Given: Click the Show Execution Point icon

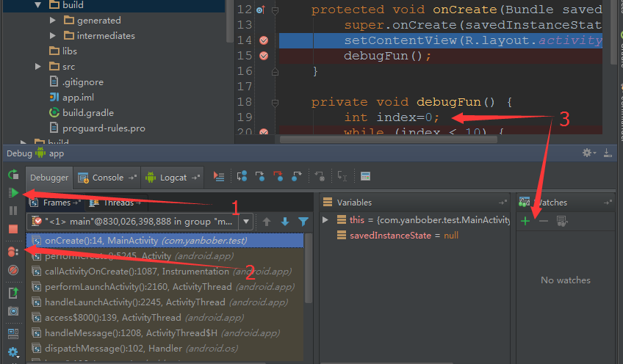Looking at the screenshot, I should [x=218, y=176].
